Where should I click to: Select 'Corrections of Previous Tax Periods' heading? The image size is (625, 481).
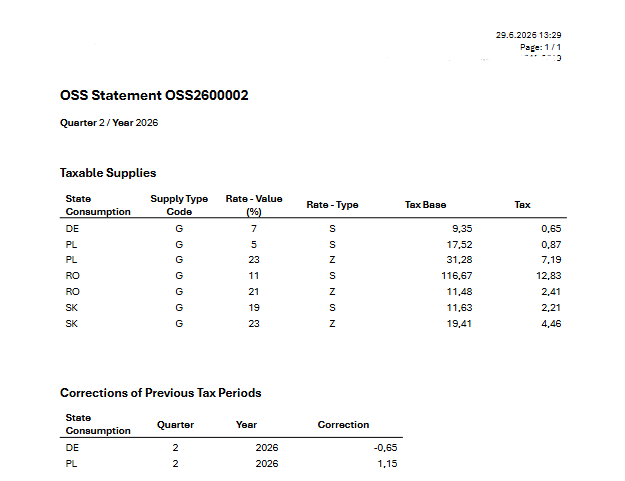[x=161, y=393]
